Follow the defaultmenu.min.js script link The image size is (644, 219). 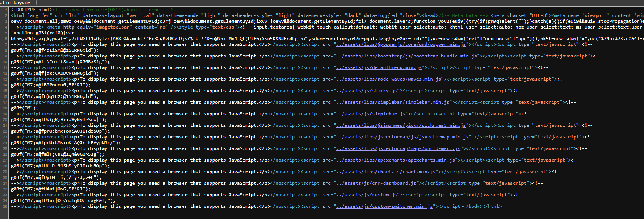379,67
